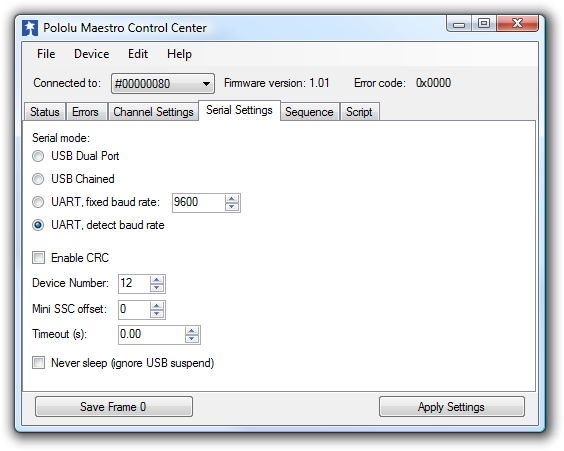Viewport: 564px width, 451px height.
Task: Click the Pololu app icon in title bar
Action: [30, 28]
